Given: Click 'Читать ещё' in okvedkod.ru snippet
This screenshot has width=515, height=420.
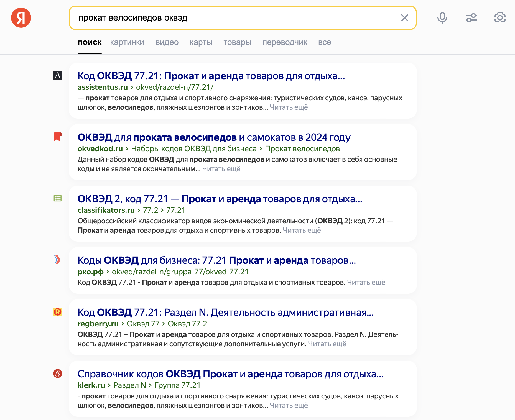Looking at the screenshot, I should pos(221,169).
